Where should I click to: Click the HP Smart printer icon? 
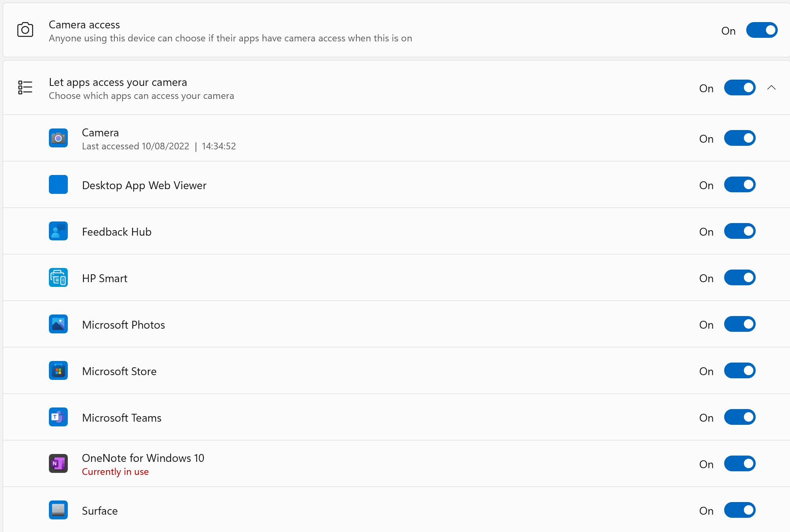[58, 278]
